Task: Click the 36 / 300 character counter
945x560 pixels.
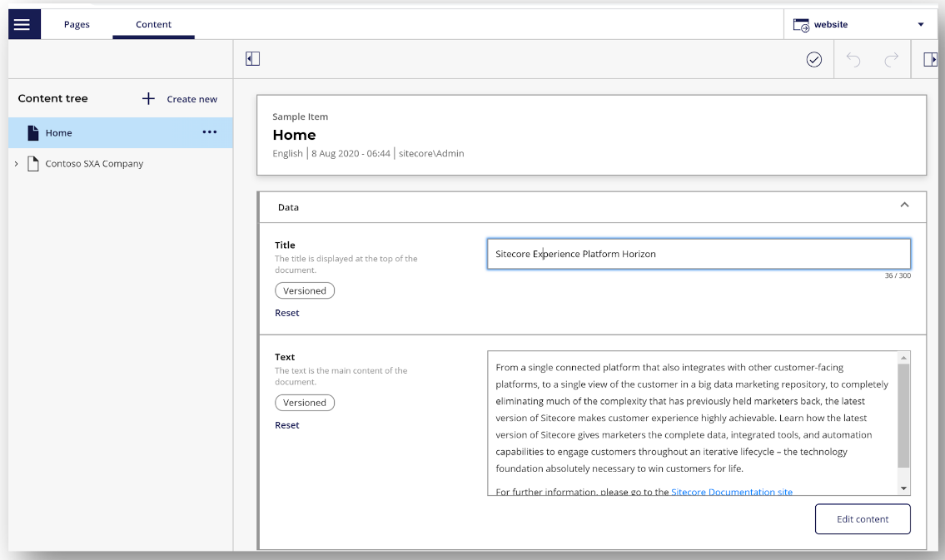Action: click(x=898, y=275)
